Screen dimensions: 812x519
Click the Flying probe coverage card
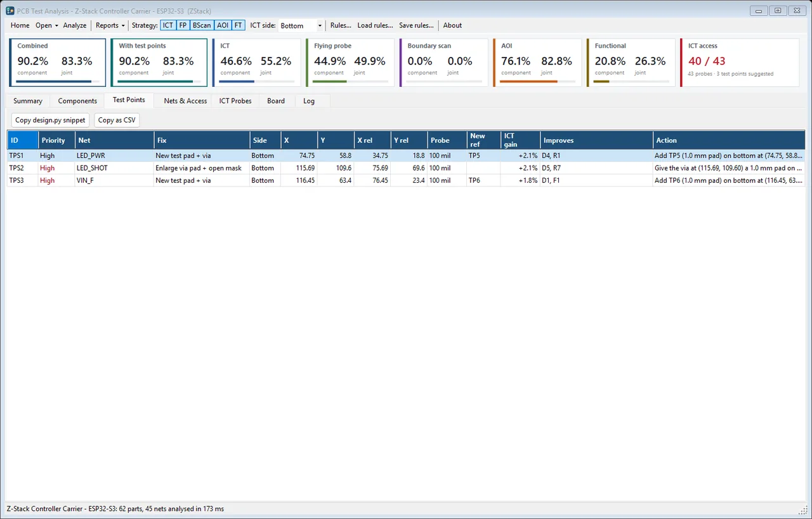pyautogui.click(x=350, y=63)
